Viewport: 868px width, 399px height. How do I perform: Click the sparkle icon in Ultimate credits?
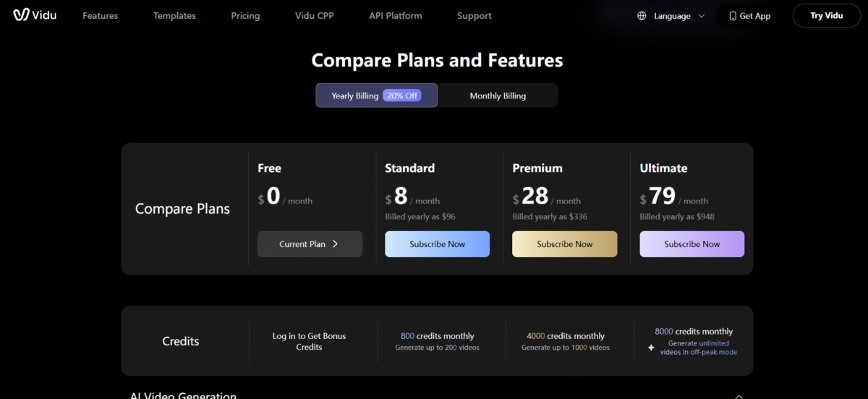(650, 348)
